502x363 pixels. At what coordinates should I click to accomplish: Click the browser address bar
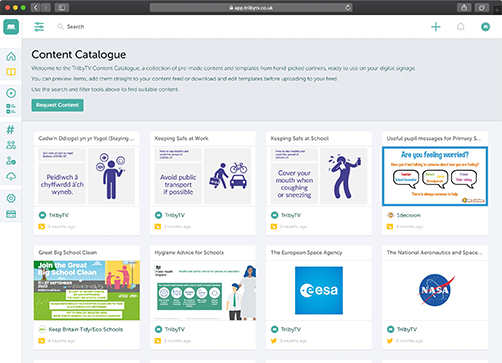251,7
